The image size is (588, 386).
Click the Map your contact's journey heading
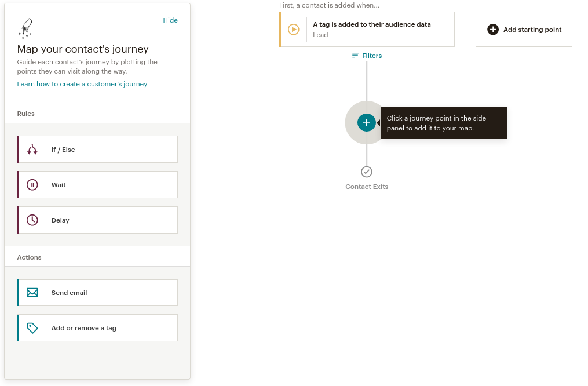click(83, 49)
